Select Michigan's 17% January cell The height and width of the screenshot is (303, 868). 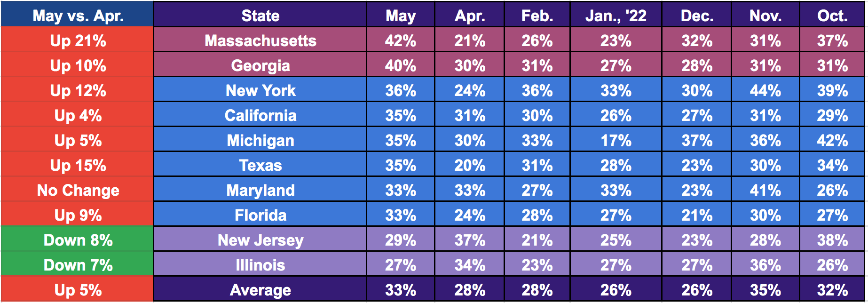pyautogui.click(x=615, y=140)
